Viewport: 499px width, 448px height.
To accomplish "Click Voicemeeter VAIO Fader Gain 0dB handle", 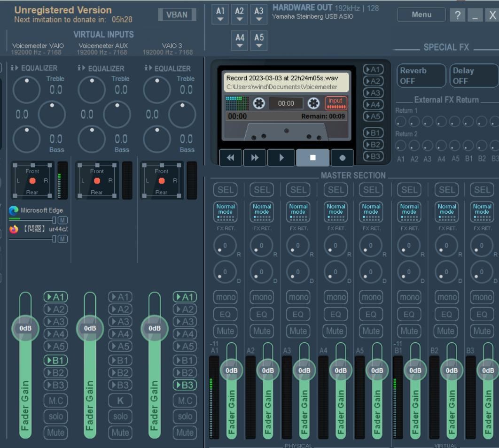I will pyautogui.click(x=25, y=328).
